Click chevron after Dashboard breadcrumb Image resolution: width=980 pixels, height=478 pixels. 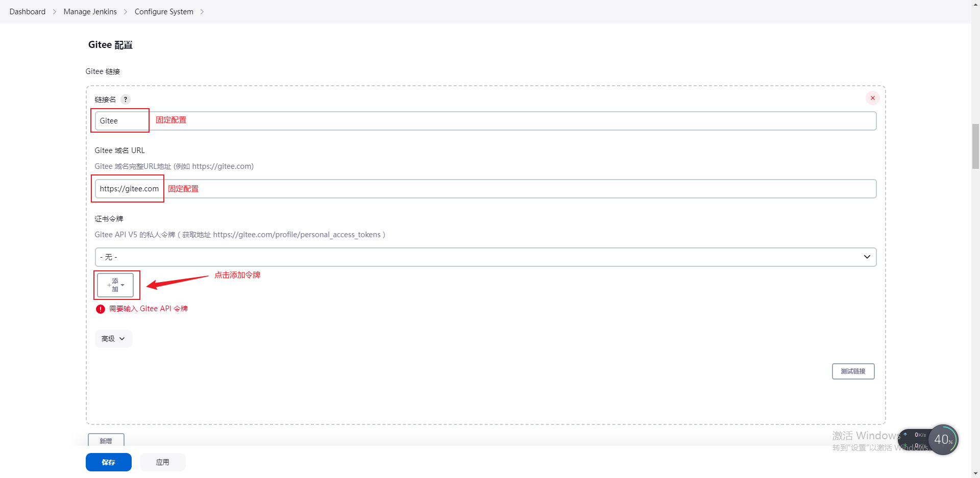tap(55, 12)
